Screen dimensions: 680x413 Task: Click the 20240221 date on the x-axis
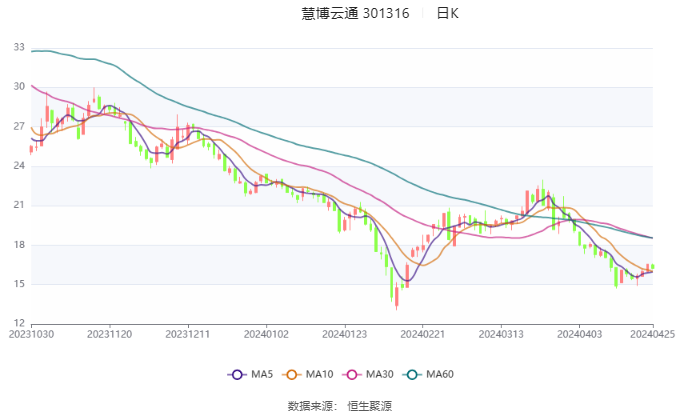[420, 333]
